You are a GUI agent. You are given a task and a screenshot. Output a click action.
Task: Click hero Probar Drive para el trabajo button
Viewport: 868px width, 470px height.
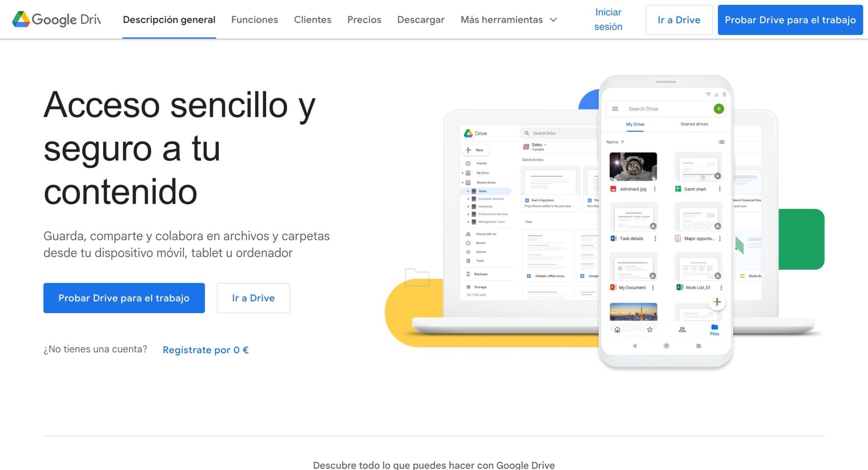tap(124, 298)
